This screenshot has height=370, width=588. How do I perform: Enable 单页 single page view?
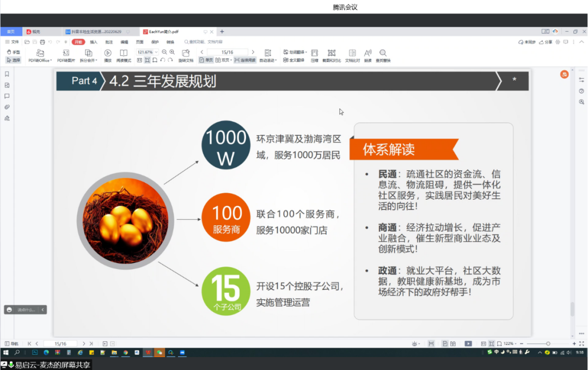206,60
